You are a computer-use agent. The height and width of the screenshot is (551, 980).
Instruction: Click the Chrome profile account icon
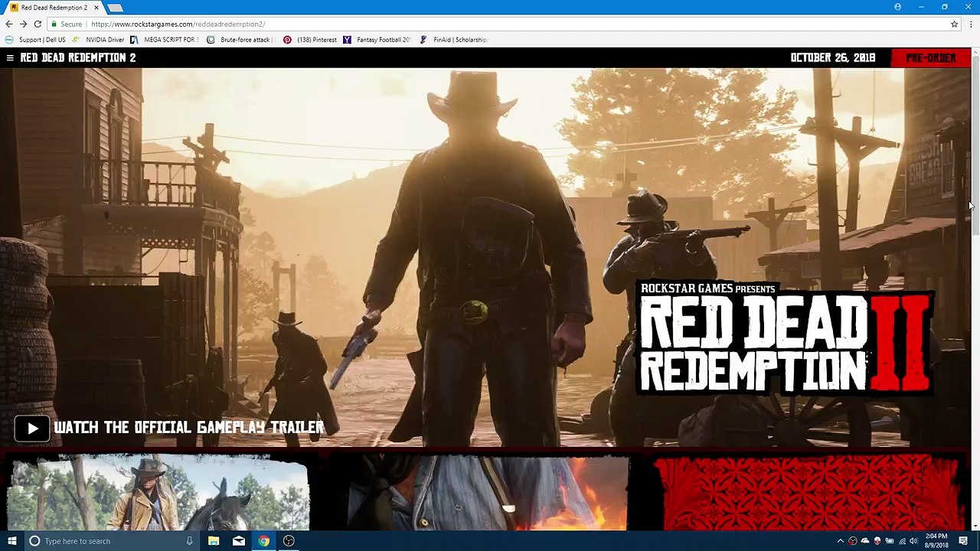point(897,7)
